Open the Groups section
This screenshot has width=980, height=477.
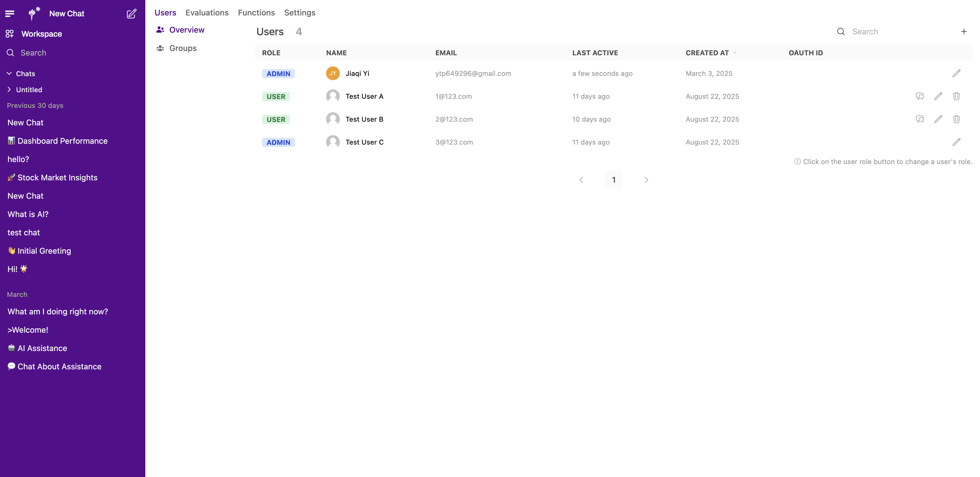[x=182, y=48]
